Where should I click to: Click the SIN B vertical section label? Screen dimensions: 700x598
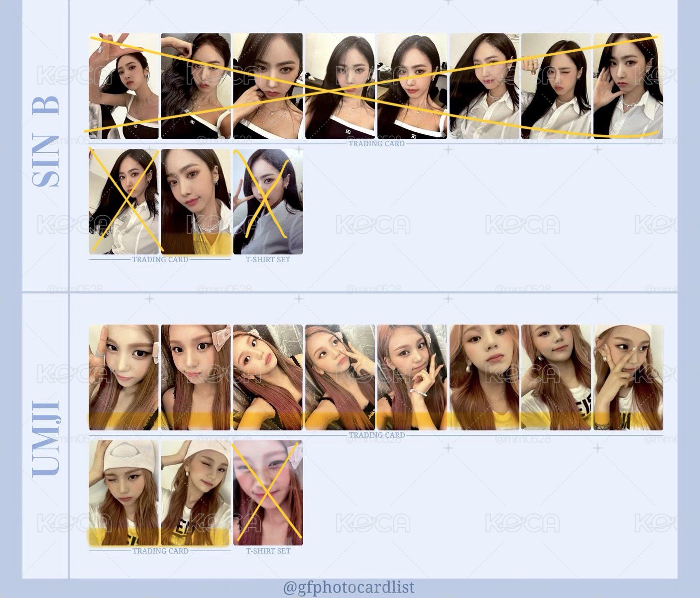tap(46, 141)
